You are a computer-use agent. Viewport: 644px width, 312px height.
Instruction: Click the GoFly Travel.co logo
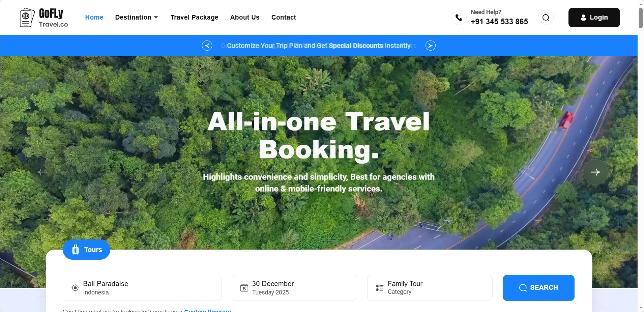click(44, 18)
